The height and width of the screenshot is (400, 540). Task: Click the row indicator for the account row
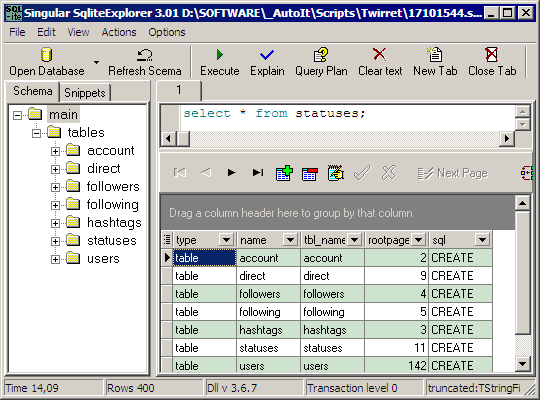(167, 258)
